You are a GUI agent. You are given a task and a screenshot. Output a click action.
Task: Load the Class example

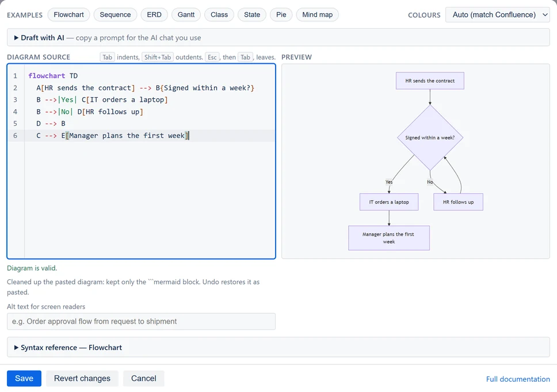(219, 14)
